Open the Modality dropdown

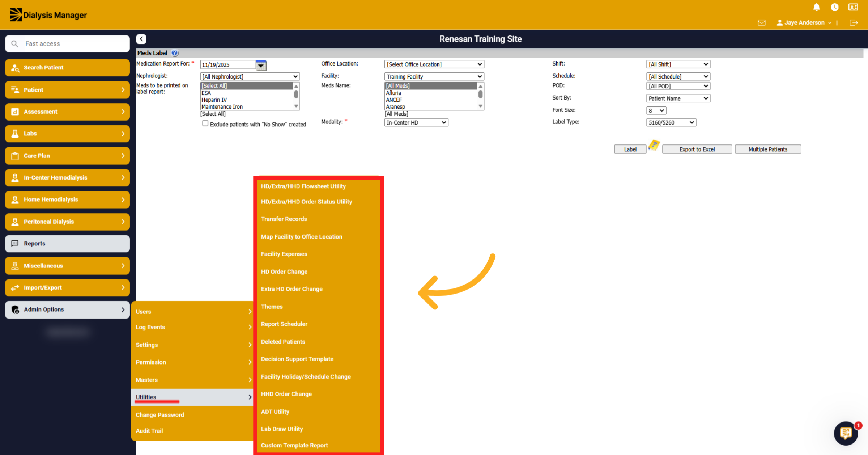[x=416, y=122]
